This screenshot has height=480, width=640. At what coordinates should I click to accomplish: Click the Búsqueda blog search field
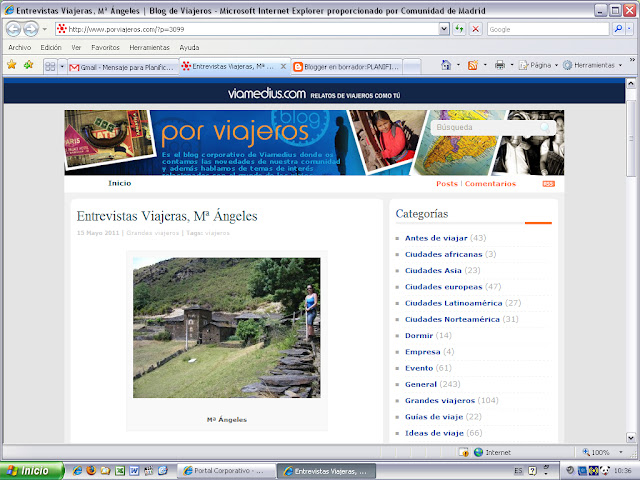coord(486,127)
